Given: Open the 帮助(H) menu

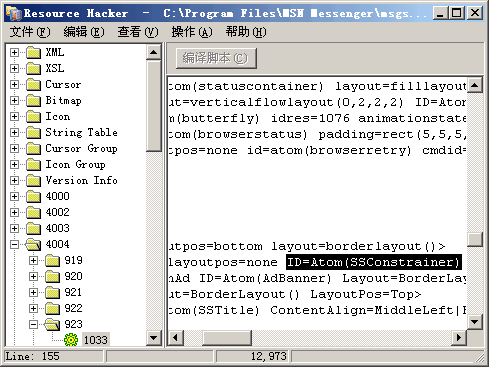Looking at the screenshot, I should pyautogui.click(x=246, y=32).
